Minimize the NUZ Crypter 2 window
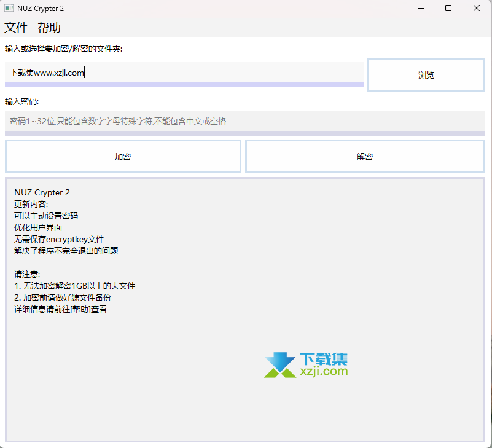This screenshot has height=448, width=492. [x=421, y=8]
